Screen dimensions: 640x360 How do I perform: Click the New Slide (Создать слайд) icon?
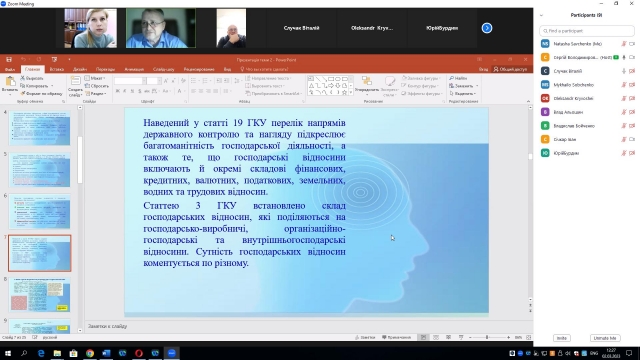pyautogui.click(x=75, y=81)
